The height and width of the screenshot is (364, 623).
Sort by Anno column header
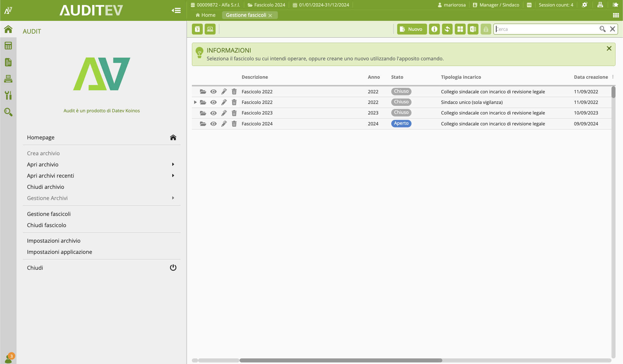click(374, 77)
